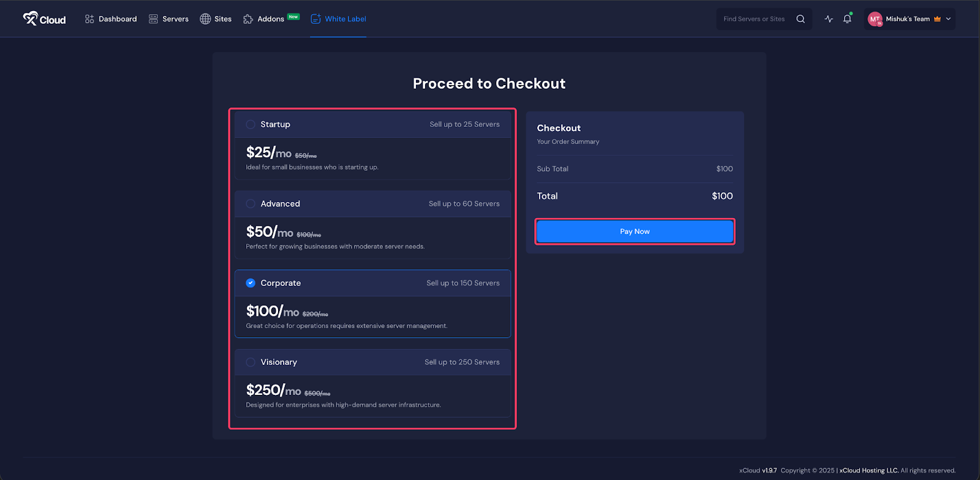This screenshot has height=480, width=980.
Task: Select the Startup plan radio button
Action: [x=251, y=124]
